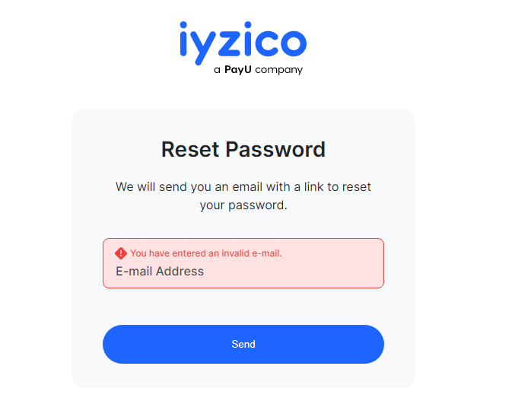The height and width of the screenshot is (420, 531).
Task: Click the Reset Password heading
Action: point(243,149)
